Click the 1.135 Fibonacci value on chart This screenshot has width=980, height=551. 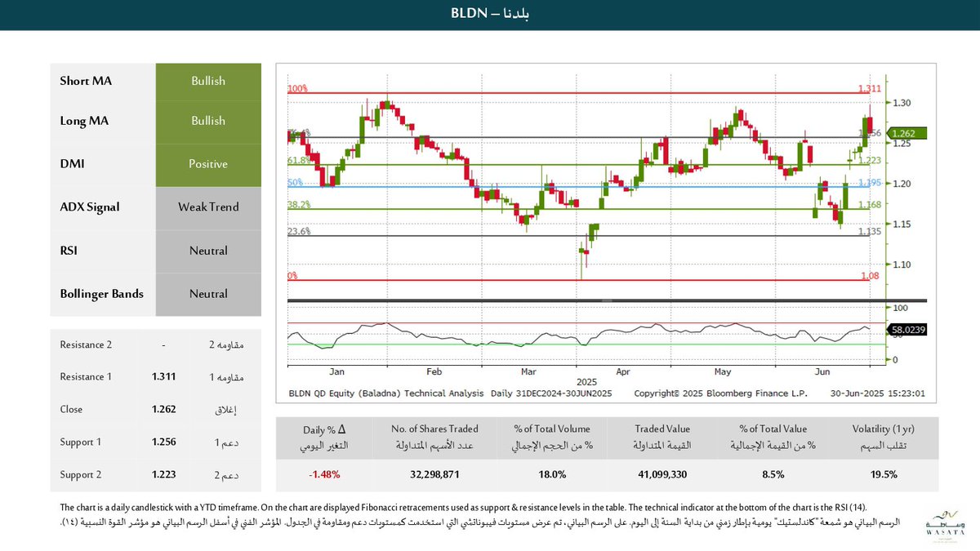870,232
